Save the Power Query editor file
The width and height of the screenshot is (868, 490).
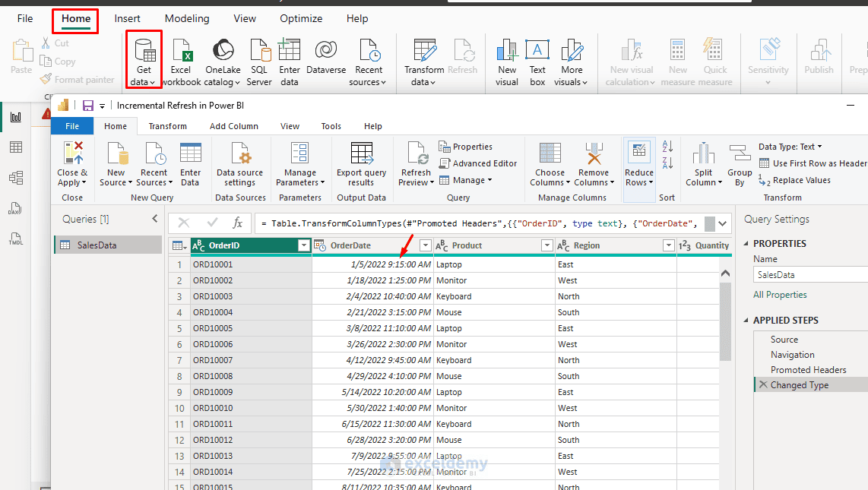point(88,106)
